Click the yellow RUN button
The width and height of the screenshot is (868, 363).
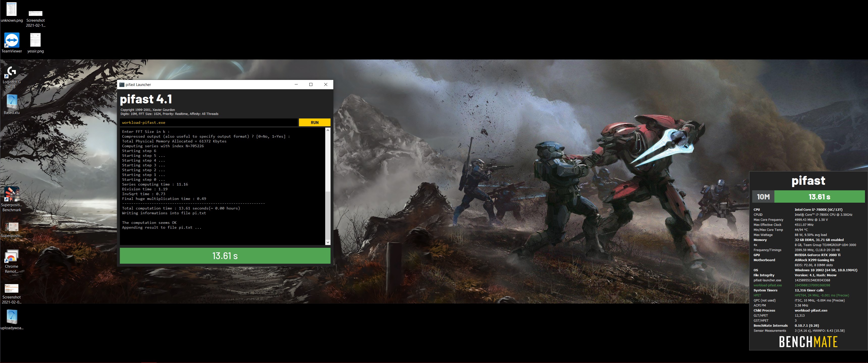314,123
